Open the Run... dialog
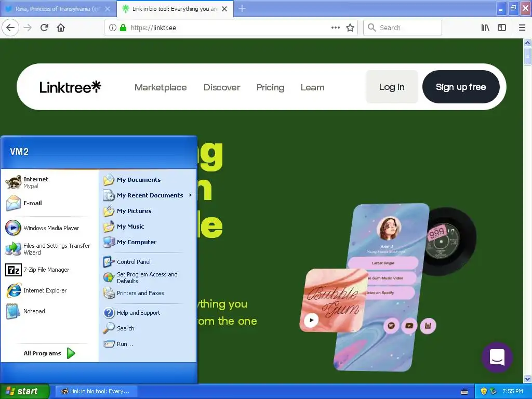The width and height of the screenshot is (532, 399). (x=148, y=344)
